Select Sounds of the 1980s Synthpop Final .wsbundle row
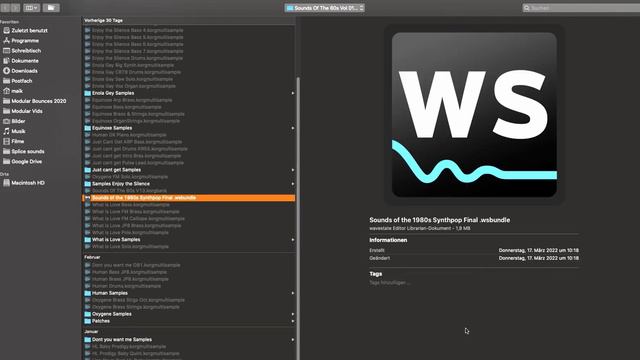 [189, 198]
